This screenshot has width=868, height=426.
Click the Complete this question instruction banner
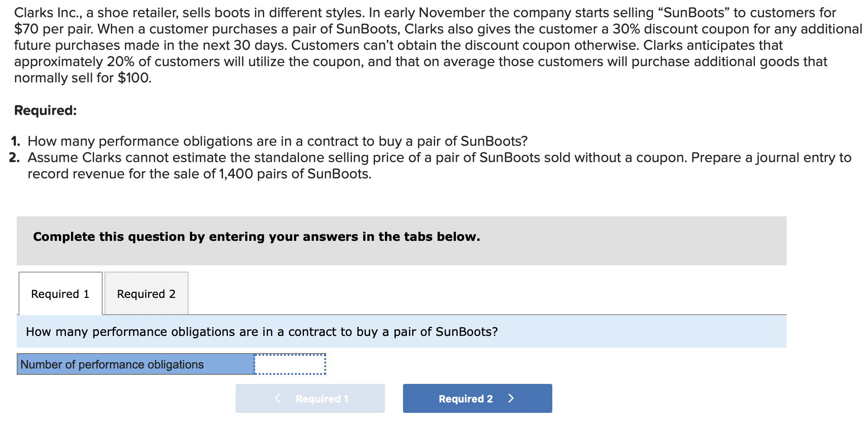tap(256, 237)
